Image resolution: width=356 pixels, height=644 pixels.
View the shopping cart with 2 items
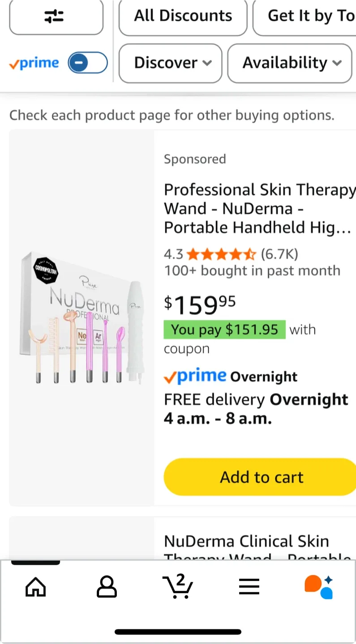point(178,587)
